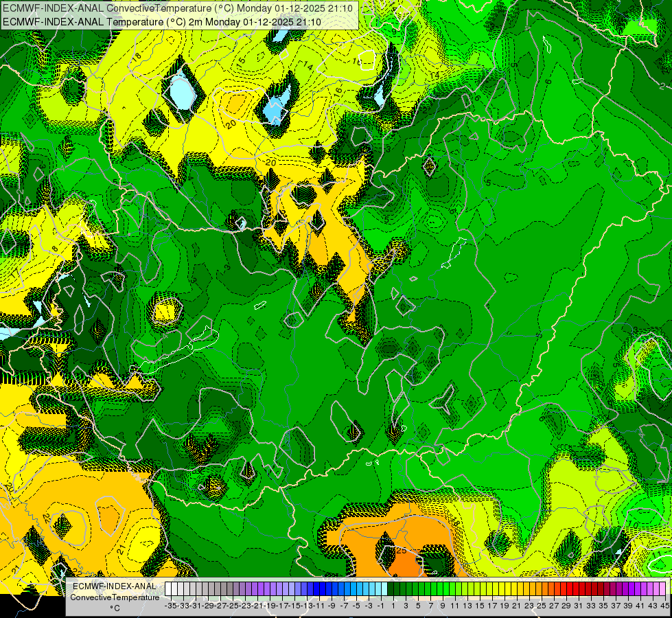Click the ECMWF-INDEX-ANAL label in the legend
Screen dimensions: 672x618
115,586
